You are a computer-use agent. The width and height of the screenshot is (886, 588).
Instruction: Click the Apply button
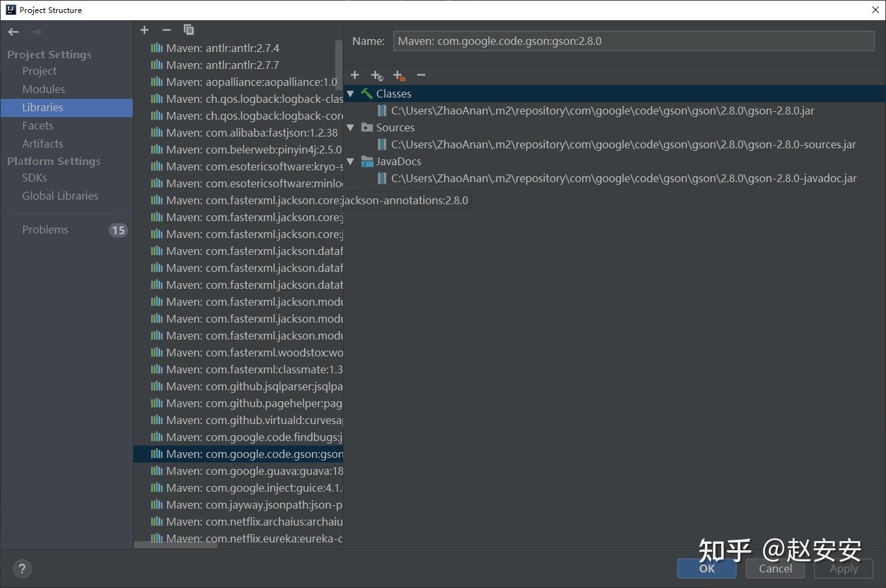pyautogui.click(x=844, y=568)
